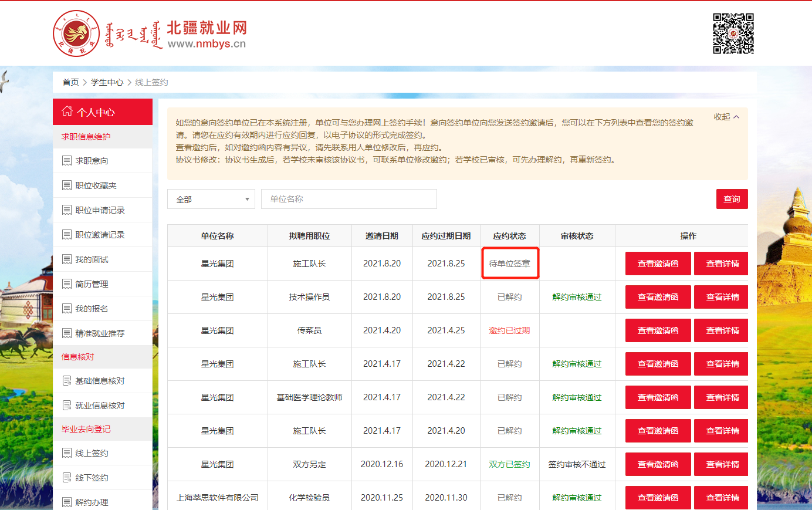Click 查看邀请函 for the 传菜员 row
812x510 pixels.
click(x=658, y=330)
